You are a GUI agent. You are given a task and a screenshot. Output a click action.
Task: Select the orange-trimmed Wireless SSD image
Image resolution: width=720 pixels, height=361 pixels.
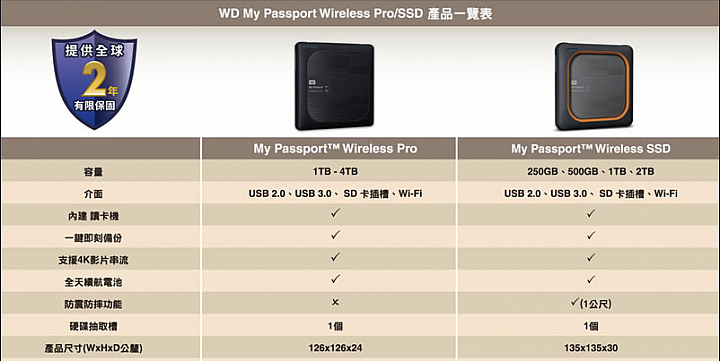coord(594,86)
